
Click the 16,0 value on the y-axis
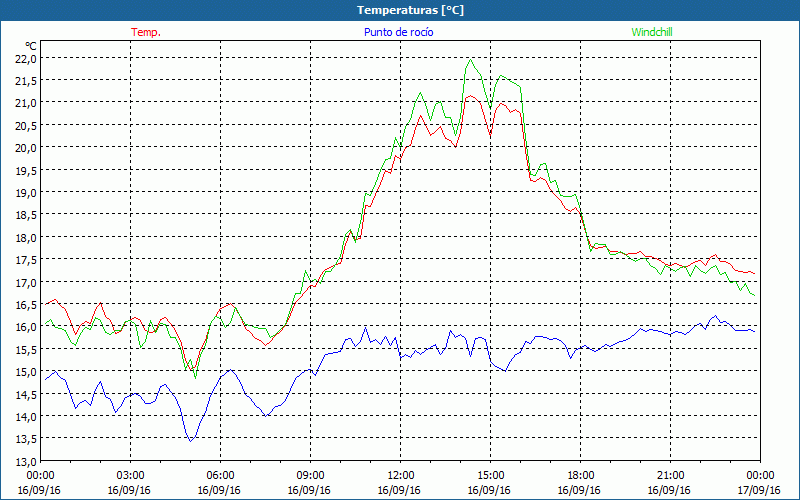point(27,327)
